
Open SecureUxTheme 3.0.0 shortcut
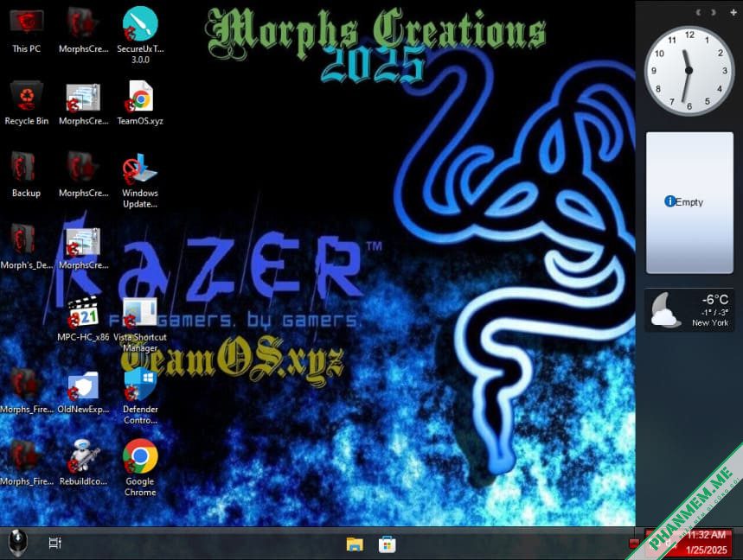[140, 34]
